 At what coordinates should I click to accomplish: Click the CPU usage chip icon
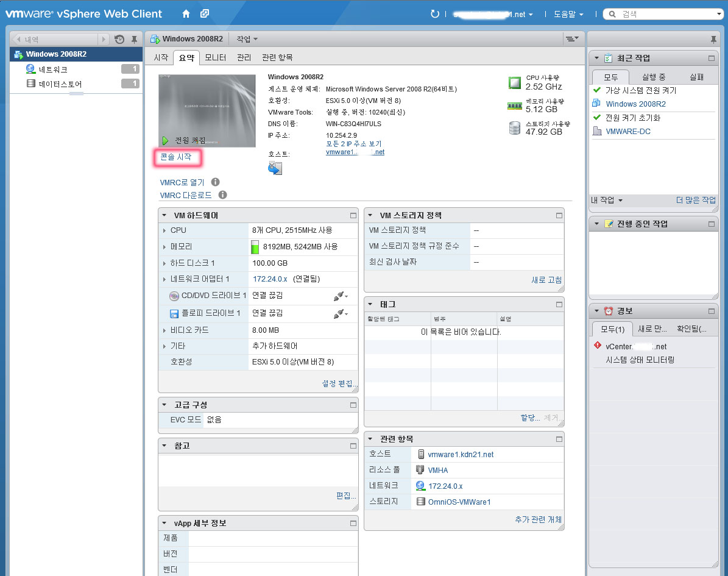click(514, 83)
